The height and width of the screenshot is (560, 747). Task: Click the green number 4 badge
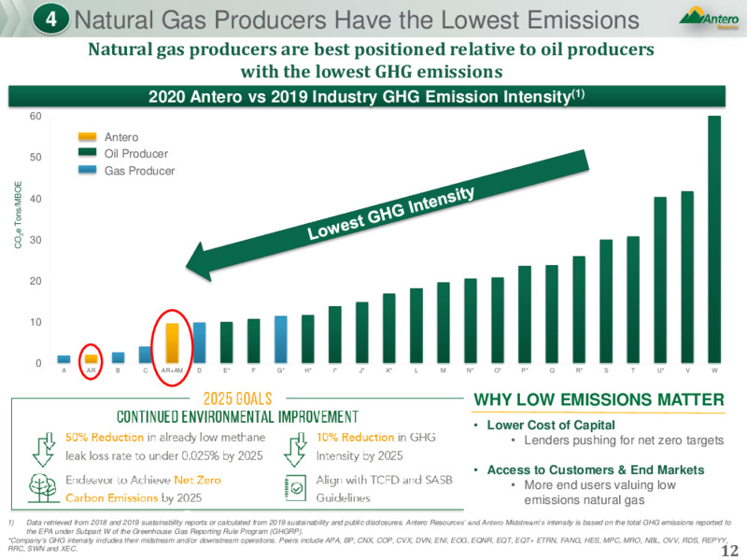pyautogui.click(x=50, y=20)
